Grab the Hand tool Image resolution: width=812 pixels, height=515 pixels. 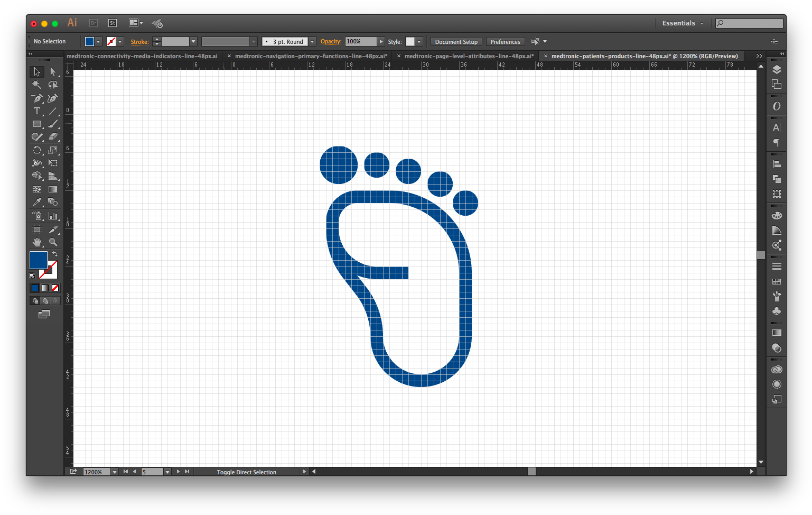[36, 242]
